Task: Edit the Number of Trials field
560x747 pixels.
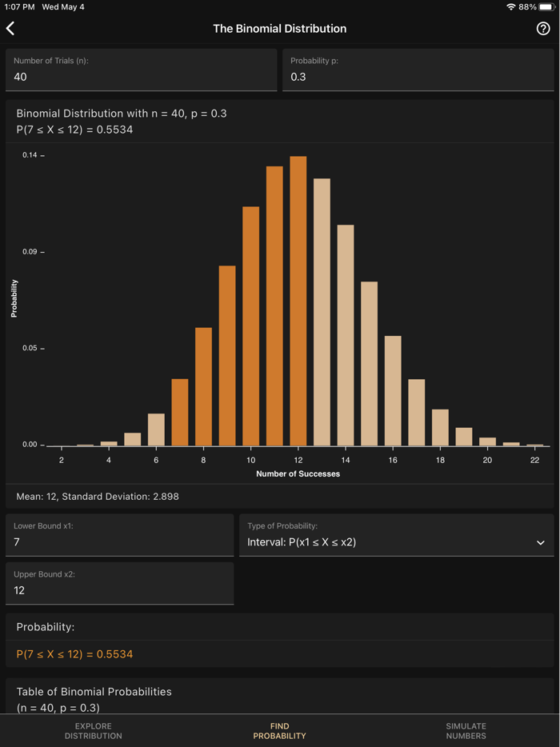Action: 141,76
